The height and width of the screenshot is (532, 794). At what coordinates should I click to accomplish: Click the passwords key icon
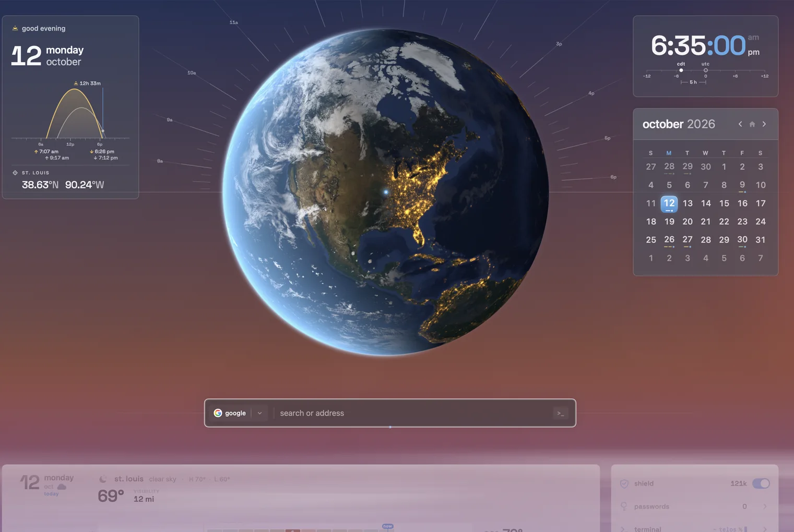point(623,506)
